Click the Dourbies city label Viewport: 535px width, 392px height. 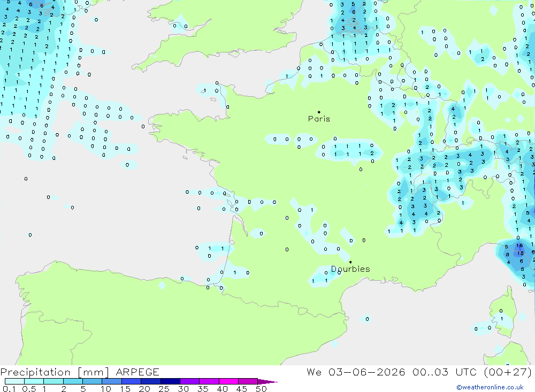(350, 269)
